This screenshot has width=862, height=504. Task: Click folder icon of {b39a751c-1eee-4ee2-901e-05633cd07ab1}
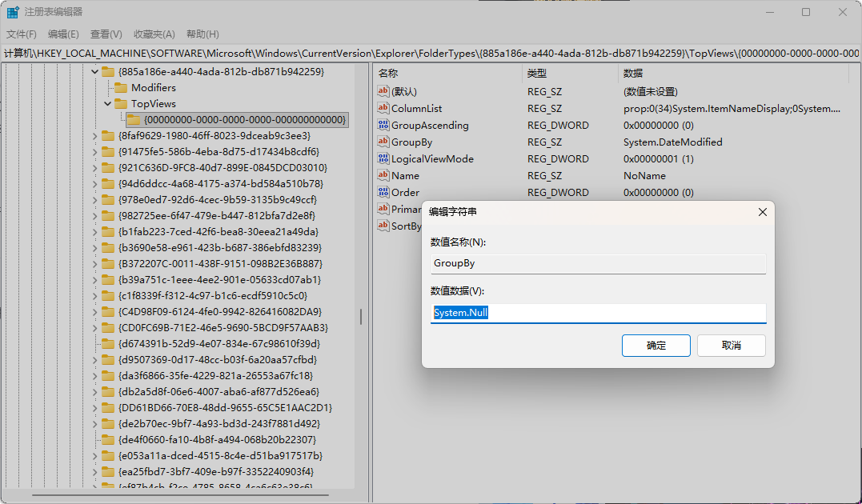[x=108, y=280]
